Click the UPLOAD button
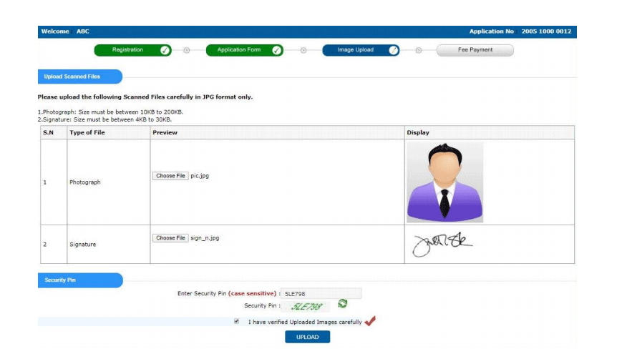The width and height of the screenshot is (622, 364). tap(307, 337)
